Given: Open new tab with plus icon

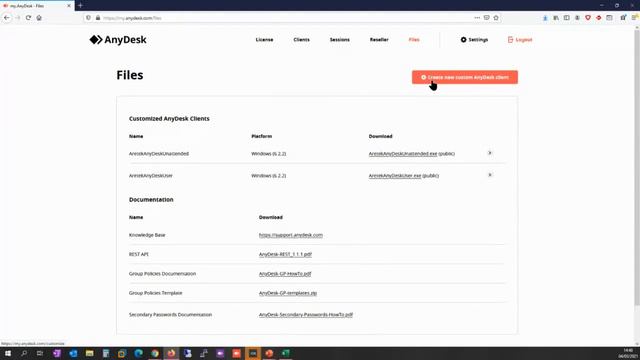Looking at the screenshot, I should (80, 5).
